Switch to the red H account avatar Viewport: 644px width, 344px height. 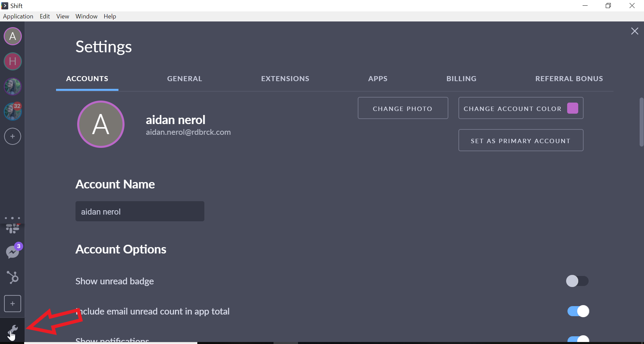coord(12,61)
